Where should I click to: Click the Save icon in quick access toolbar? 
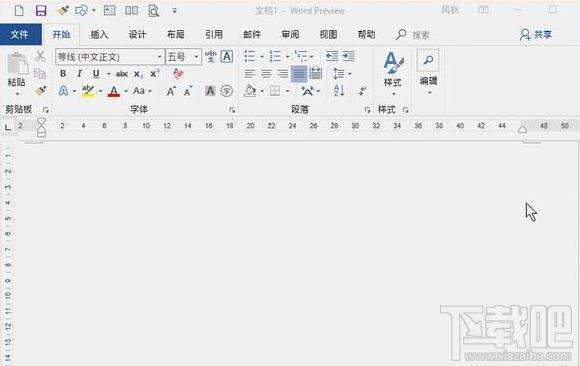point(41,10)
